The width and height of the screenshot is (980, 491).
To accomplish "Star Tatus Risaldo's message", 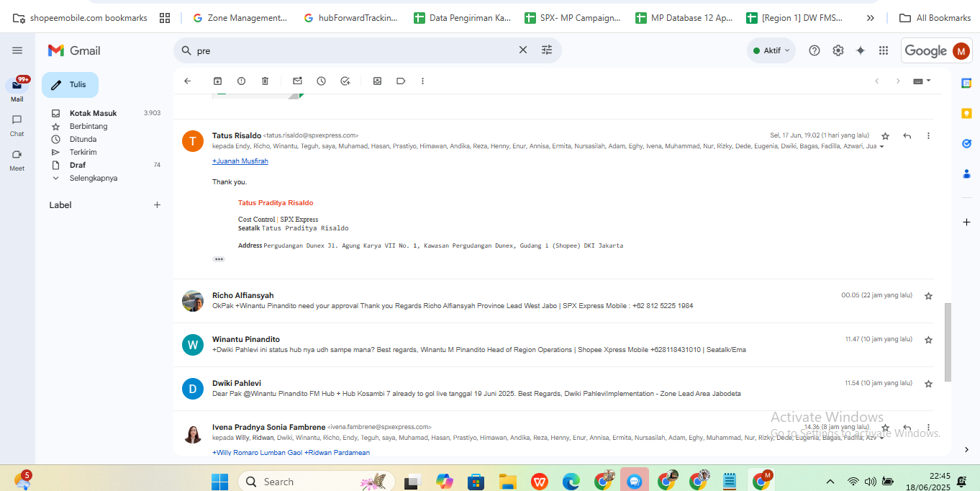I will 886,135.
